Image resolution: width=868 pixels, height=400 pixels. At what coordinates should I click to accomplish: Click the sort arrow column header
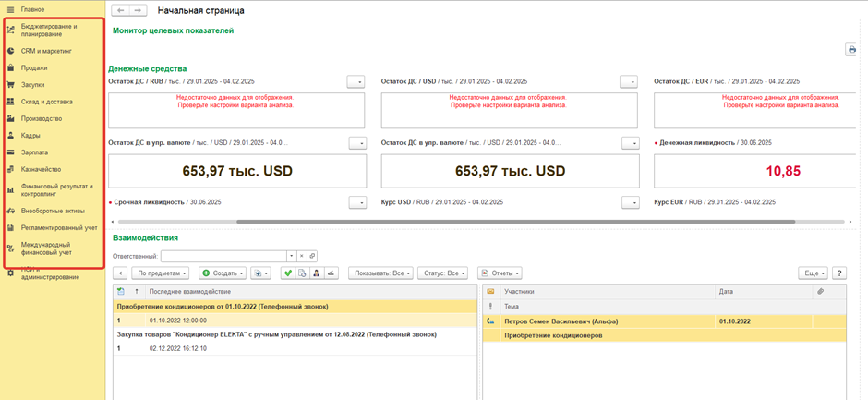pos(136,291)
